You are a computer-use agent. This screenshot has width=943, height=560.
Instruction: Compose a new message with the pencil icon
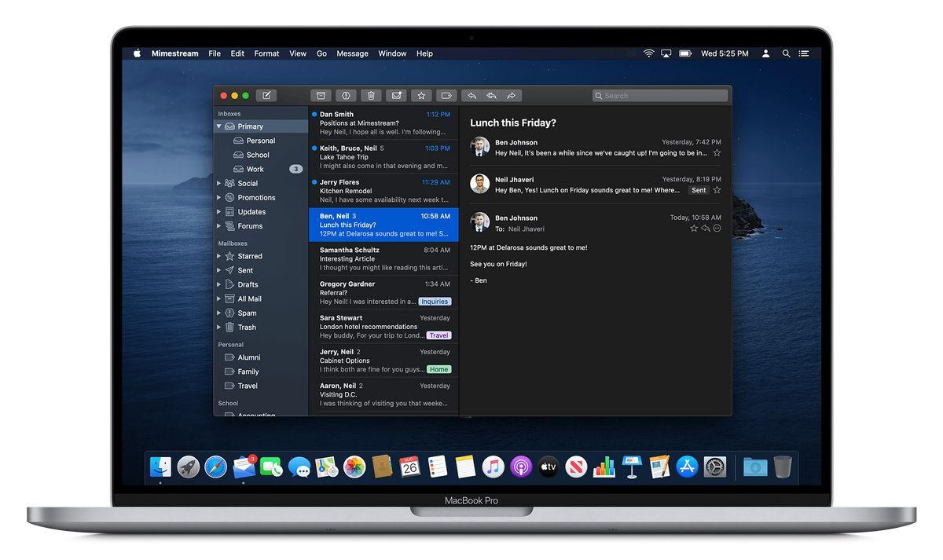click(266, 96)
